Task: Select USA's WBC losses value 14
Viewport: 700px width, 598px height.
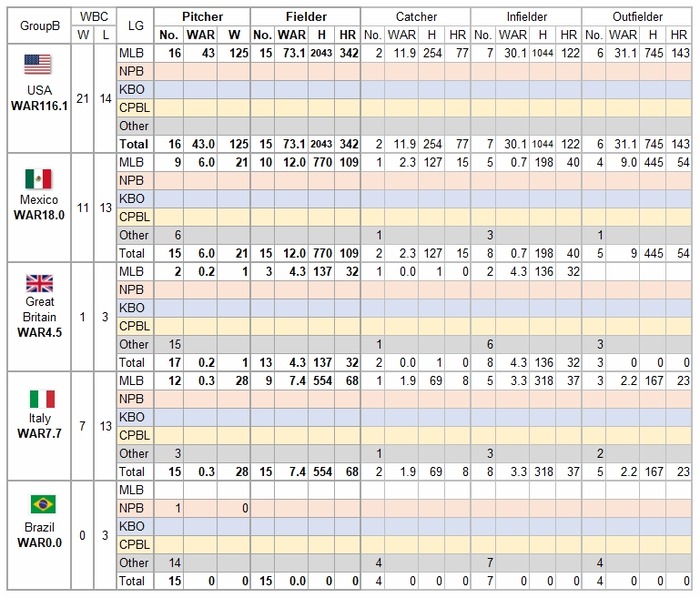Action: [105, 98]
